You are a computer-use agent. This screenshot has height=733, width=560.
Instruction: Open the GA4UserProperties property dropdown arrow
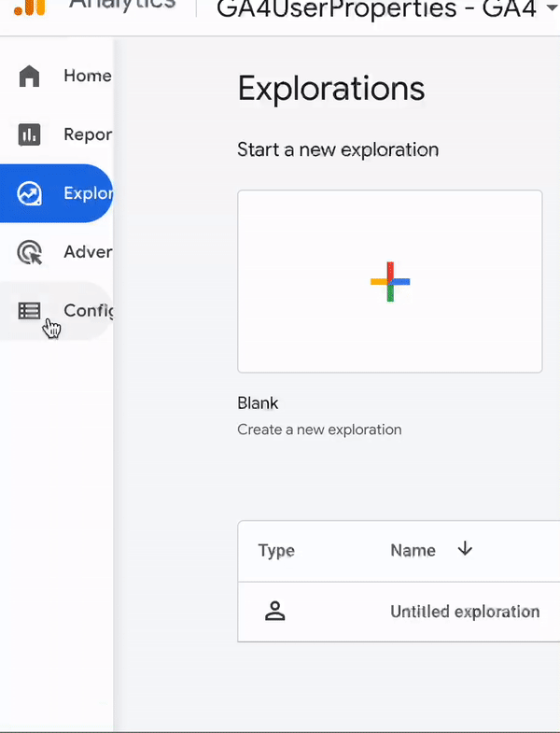coord(553,7)
